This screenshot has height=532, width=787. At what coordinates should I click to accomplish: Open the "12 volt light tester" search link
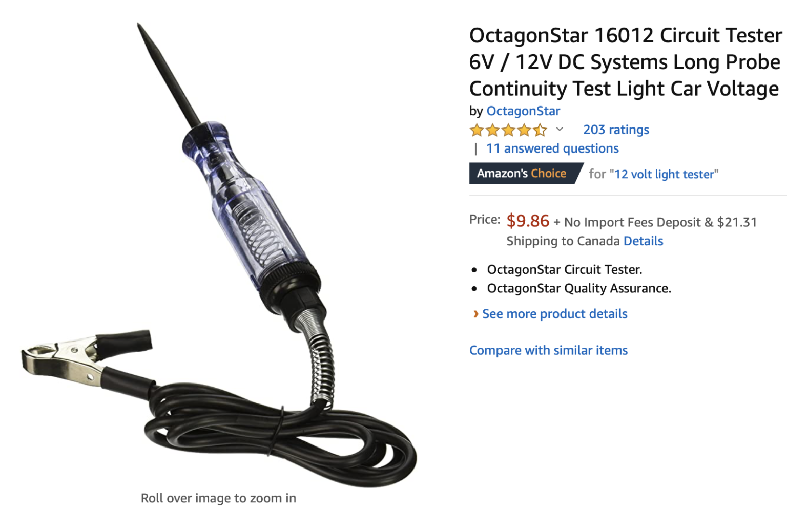[x=664, y=174]
